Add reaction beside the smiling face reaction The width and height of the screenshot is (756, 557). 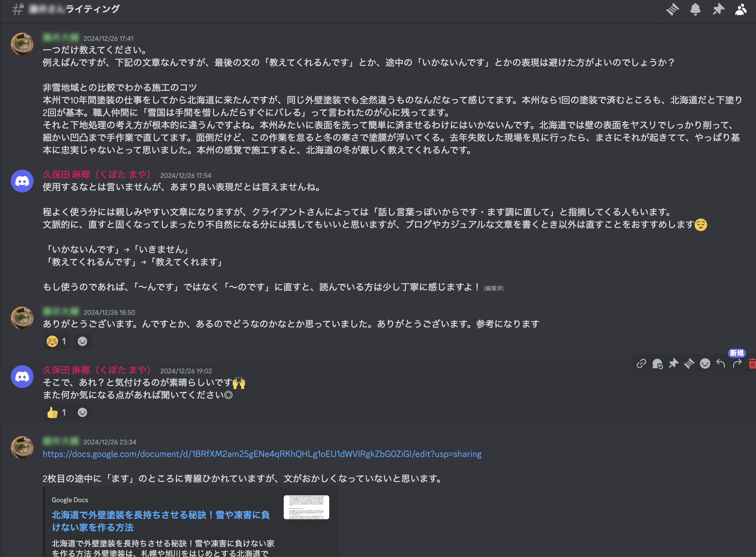82,342
